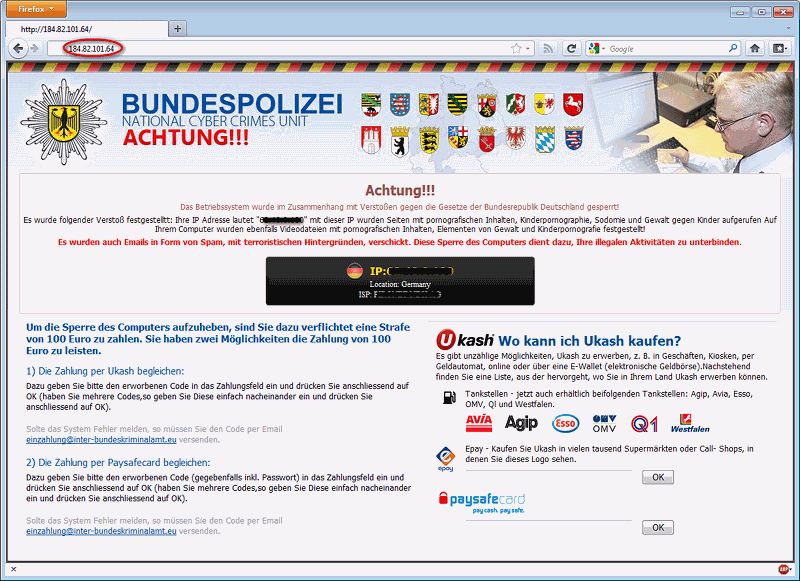Click the magnifier icon in search box
The width and height of the screenshot is (800, 581).
(x=732, y=48)
